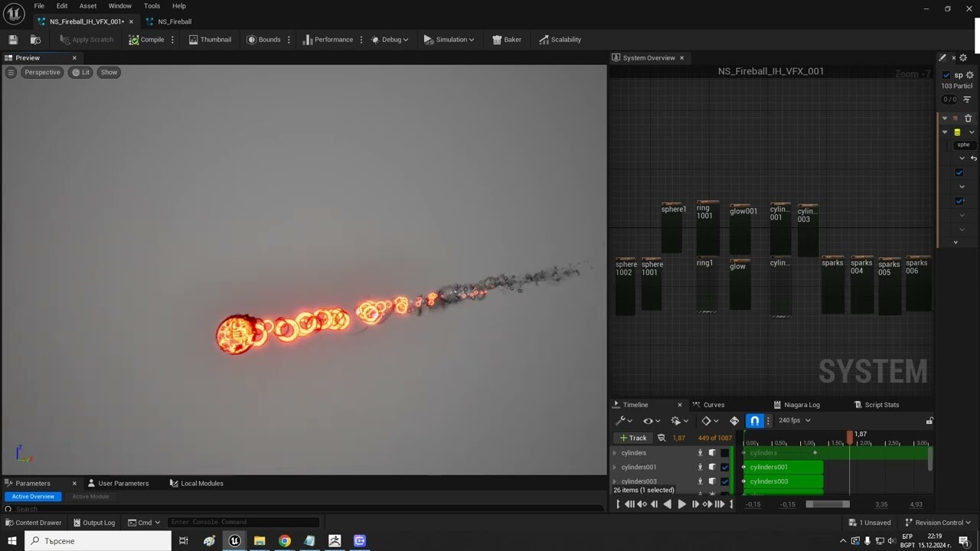Switch to the Niagara Log tab
Screen dimensions: 980x551
tap(799, 404)
